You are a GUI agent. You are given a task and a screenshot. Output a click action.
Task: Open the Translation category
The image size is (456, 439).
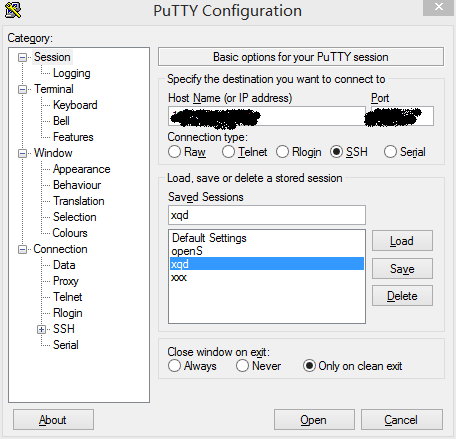(x=79, y=201)
